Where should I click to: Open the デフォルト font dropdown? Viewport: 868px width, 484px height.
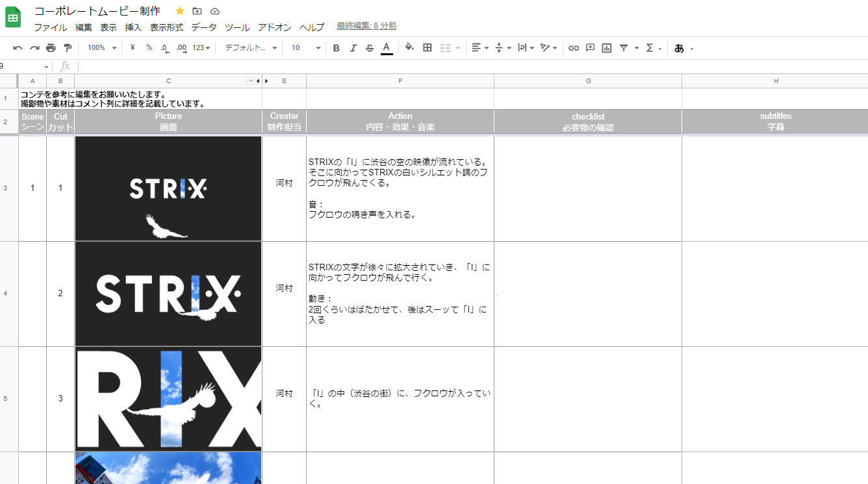click(x=251, y=48)
